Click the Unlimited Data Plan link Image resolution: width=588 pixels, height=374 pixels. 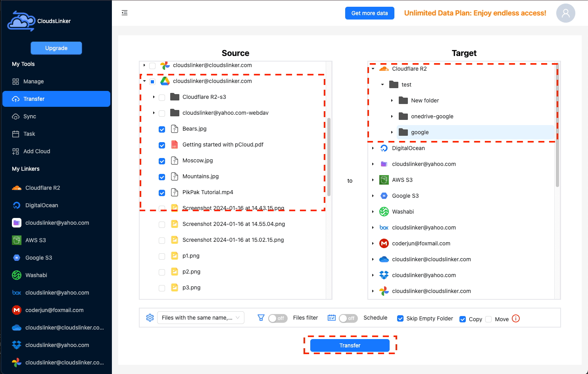click(x=475, y=13)
